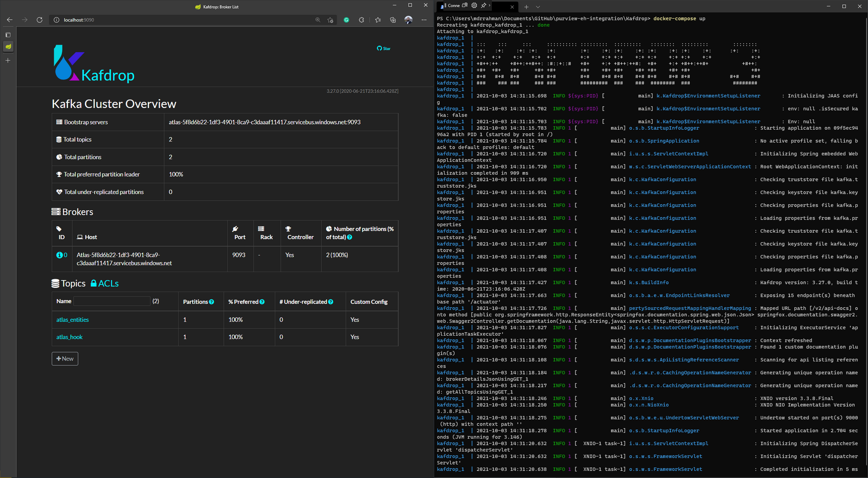The height and width of the screenshot is (478, 868).
Task: Click the Kafka Cluster Overview heading
Action: pos(114,104)
